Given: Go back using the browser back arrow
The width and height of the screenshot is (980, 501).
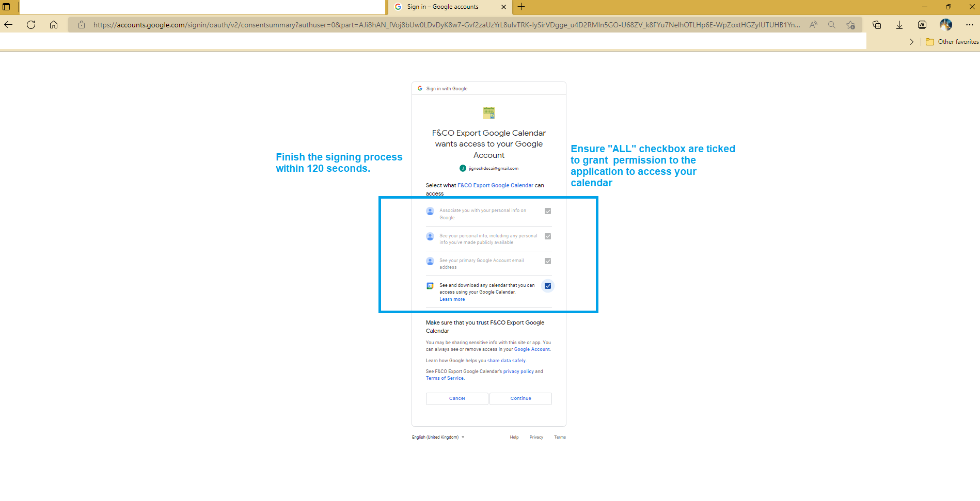Looking at the screenshot, I should point(8,25).
